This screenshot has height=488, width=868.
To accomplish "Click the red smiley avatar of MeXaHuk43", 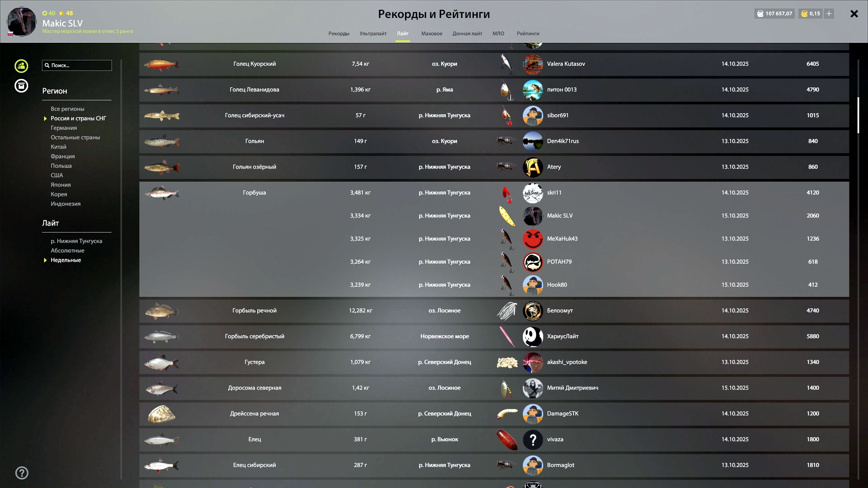I will [533, 239].
